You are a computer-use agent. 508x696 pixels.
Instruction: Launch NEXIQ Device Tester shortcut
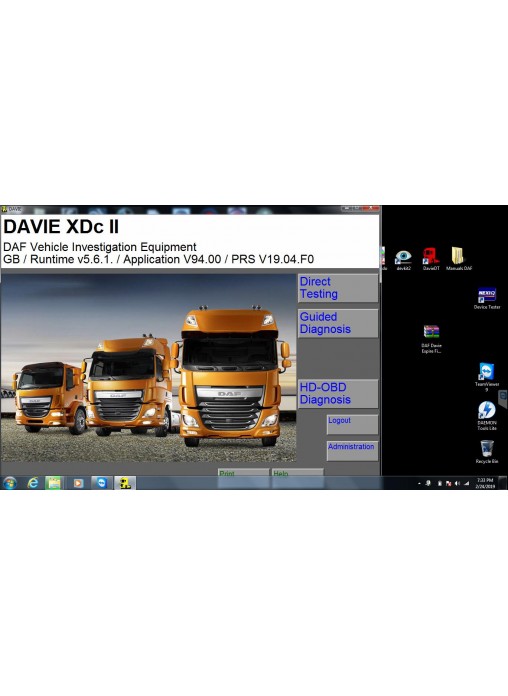coord(487,298)
